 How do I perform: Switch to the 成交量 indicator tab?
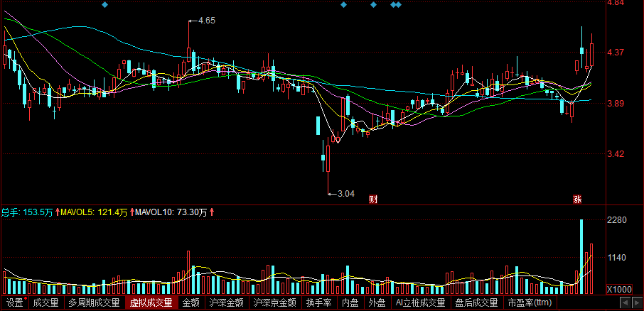coord(46,303)
